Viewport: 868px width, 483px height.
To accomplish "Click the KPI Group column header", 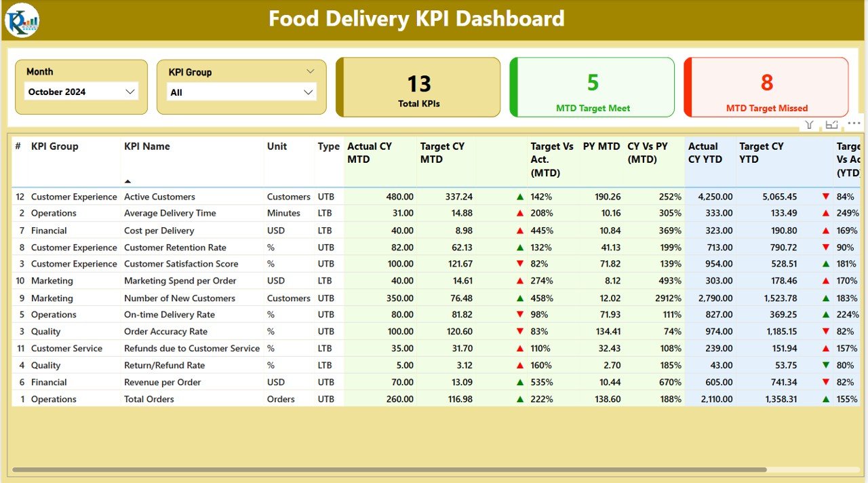I will [55, 147].
